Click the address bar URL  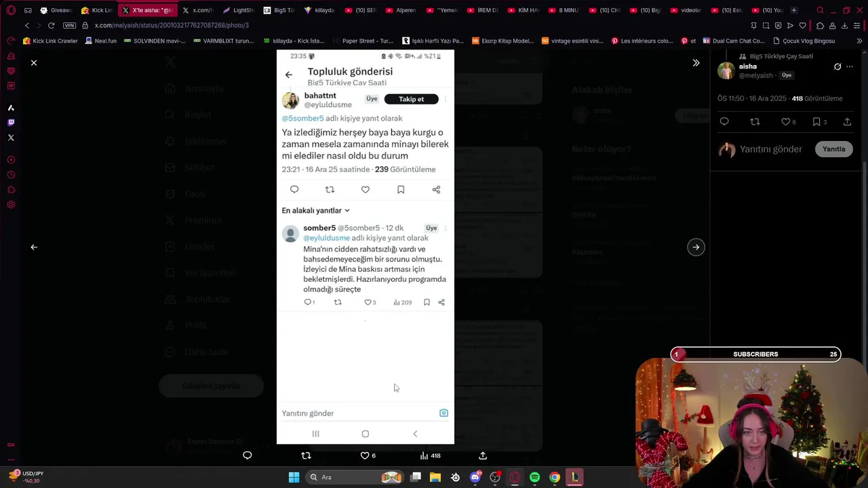coord(172,25)
